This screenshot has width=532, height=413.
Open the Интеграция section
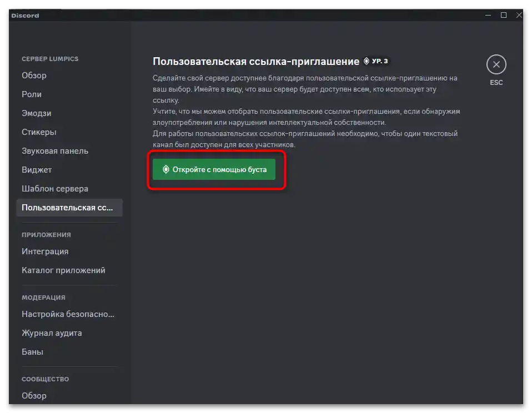tap(45, 251)
